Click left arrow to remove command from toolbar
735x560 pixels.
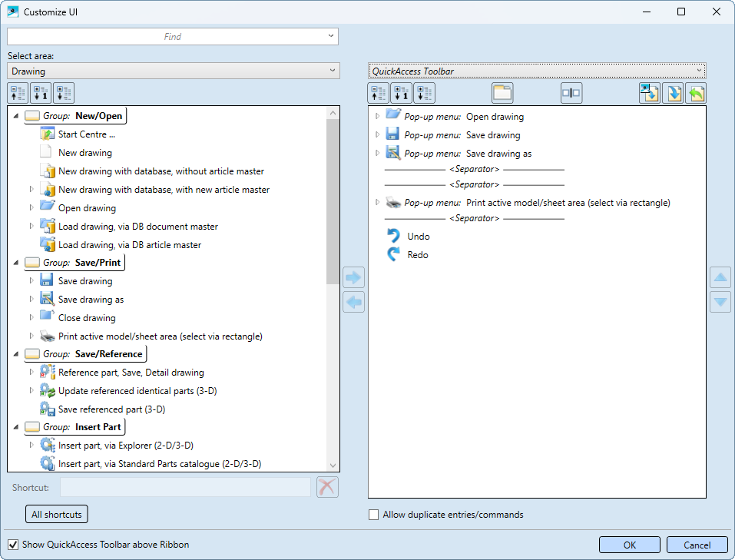pyautogui.click(x=353, y=302)
